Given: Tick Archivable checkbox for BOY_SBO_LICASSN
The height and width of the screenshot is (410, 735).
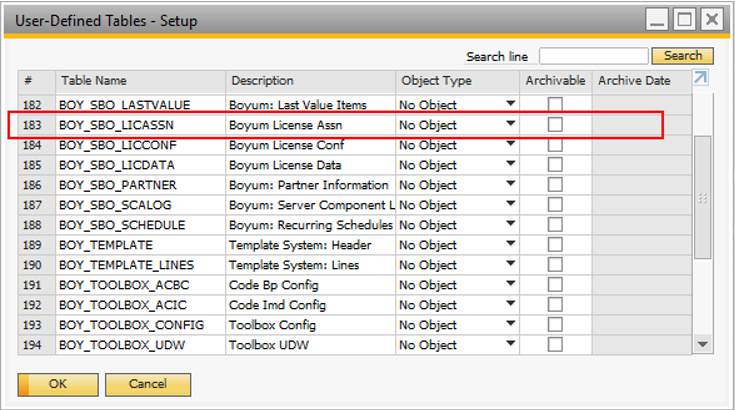Looking at the screenshot, I should pyautogui.click(x=555, y=125).
